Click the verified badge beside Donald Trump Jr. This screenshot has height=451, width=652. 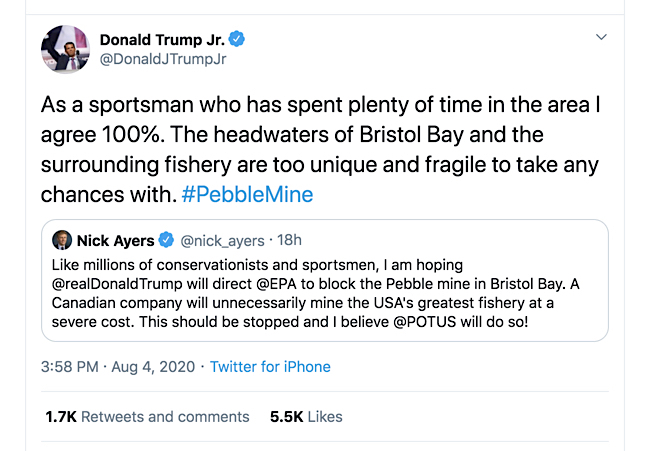pos(238,40)
